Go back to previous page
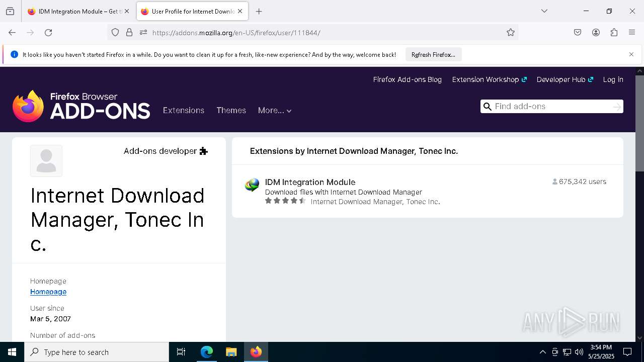Viewport: 644px width, 362px height. [x=12, y=33]
